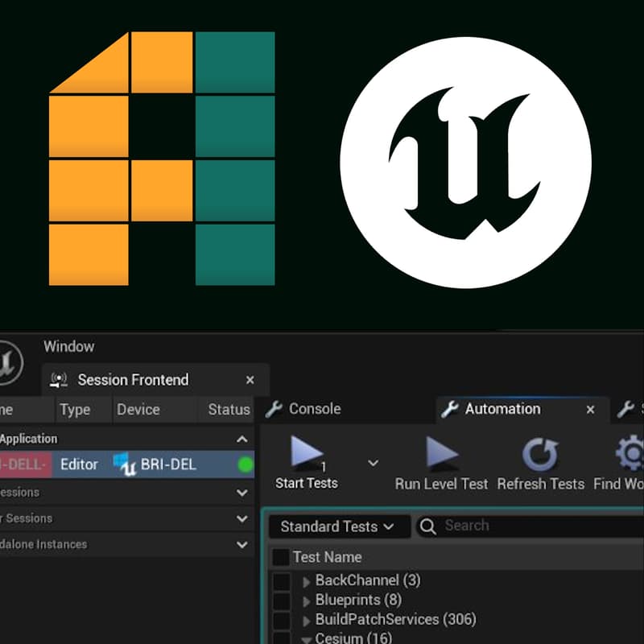644x644 pixels.
Task: Expand the Standalone Instances section chevron
Action: [242, 545]
